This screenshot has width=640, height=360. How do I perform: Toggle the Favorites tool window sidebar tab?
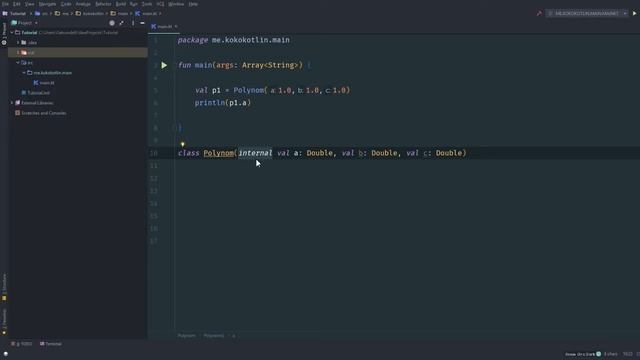click(4, 322)
